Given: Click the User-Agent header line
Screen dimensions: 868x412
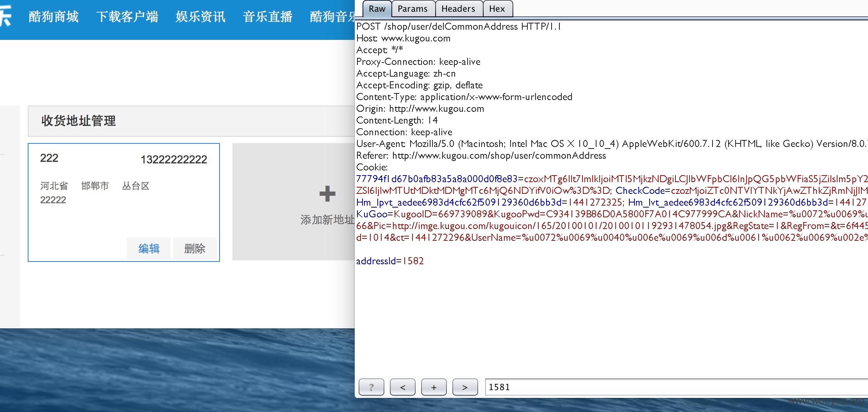Looking at the screenshot, I should pyautogui.click(x=612, y=144).
